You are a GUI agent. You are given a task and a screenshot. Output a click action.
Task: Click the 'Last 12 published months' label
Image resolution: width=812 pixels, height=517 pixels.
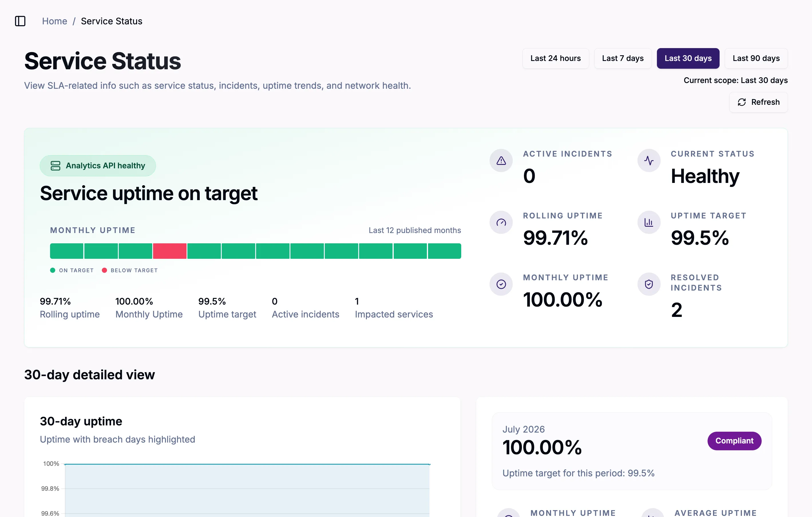pyautogui.click(x=415, y=230)
